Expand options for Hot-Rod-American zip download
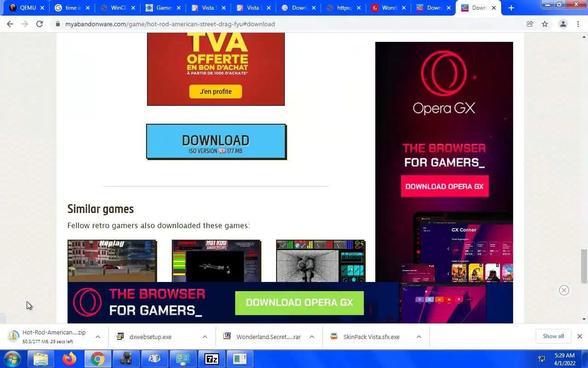588x368 pixels. tap(98, 337)
